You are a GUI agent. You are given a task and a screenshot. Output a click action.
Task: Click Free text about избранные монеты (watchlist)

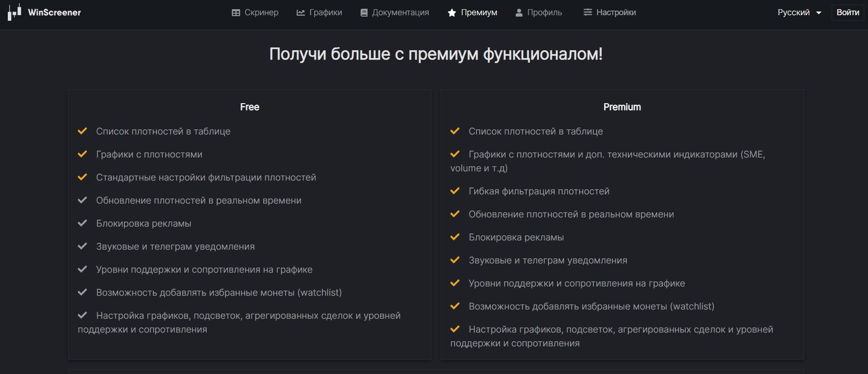click(219, 292)
